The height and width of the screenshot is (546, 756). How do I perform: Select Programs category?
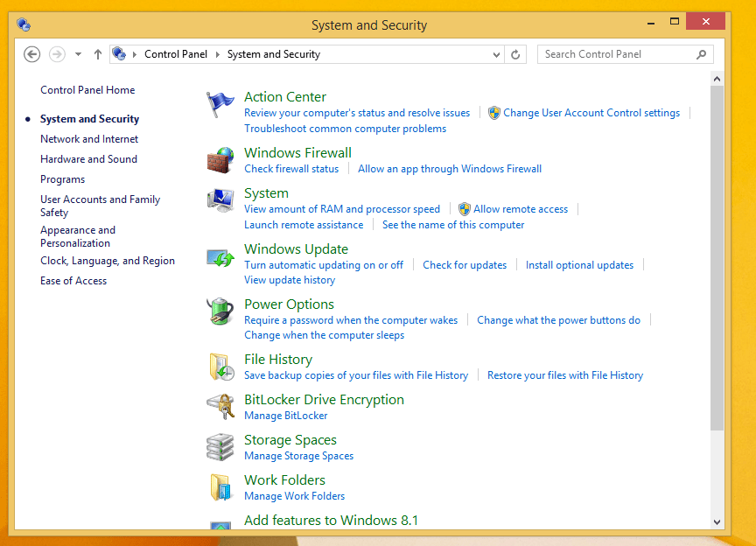pos(63,179)
